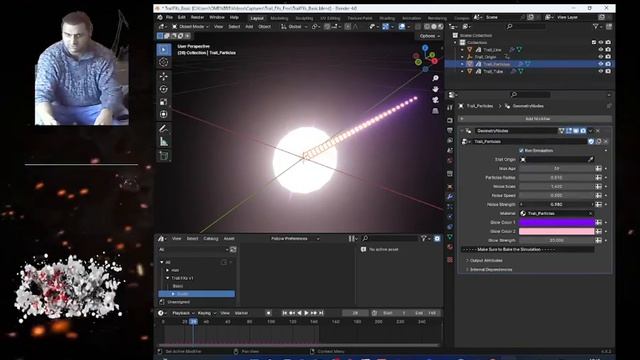
Task: Open the Render menu
Action: click(x=197, y=18)
